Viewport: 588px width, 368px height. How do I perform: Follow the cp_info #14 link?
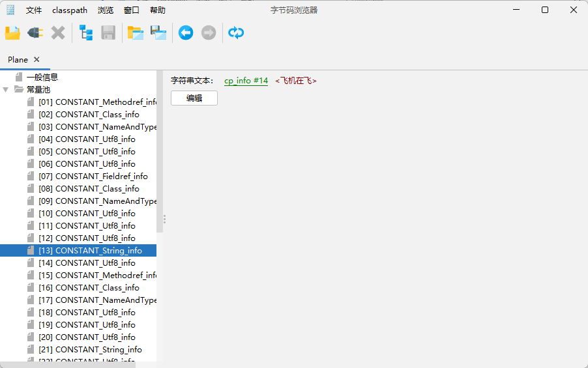[246, 81]
